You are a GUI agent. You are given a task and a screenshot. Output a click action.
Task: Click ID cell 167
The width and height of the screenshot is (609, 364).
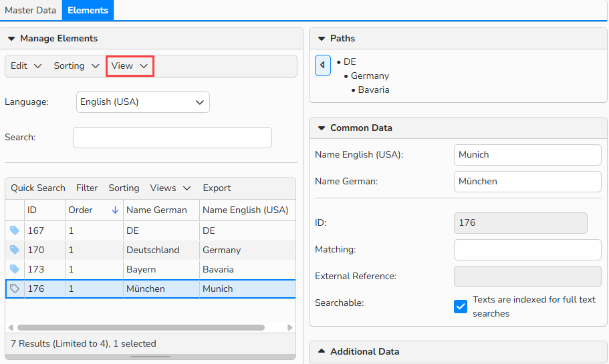tap(45, 230)
